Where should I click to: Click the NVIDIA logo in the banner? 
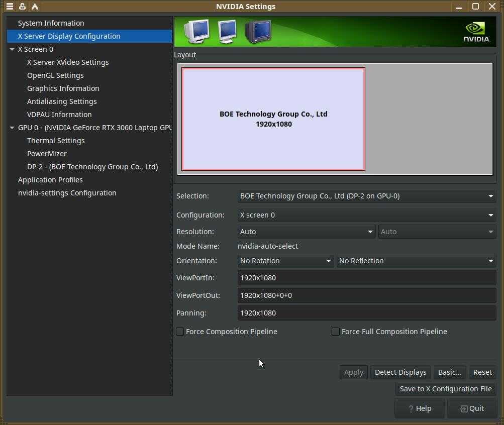pos(476,32)
